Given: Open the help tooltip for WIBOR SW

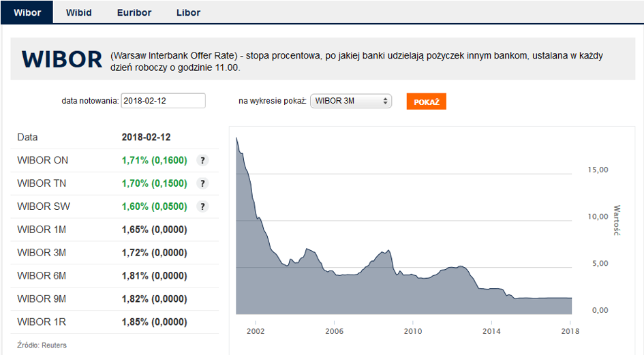Looking at the screenshot, I should 202,207.
